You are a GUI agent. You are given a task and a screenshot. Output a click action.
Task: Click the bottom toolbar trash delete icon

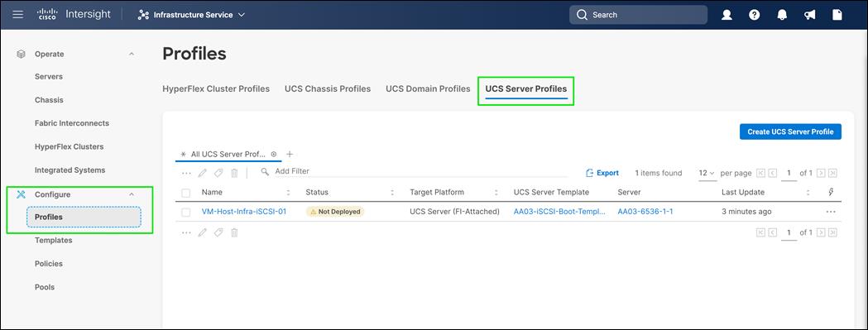click(235, 232)
